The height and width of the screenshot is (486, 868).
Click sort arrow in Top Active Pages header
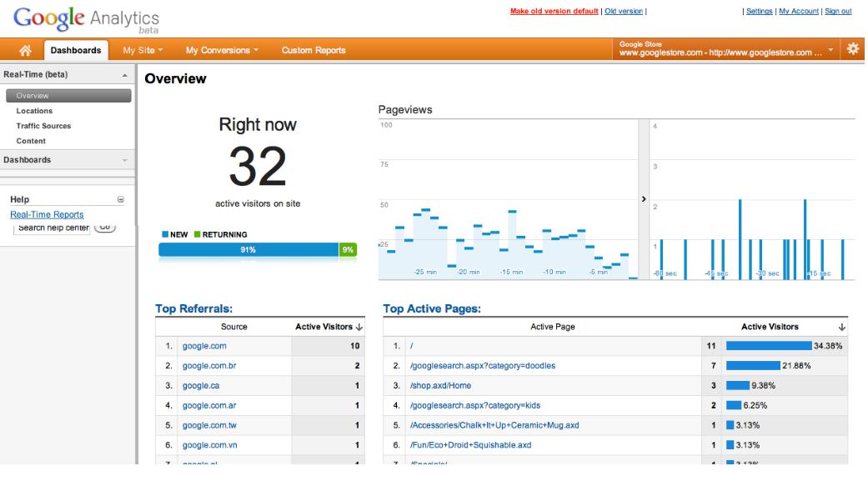841,327
